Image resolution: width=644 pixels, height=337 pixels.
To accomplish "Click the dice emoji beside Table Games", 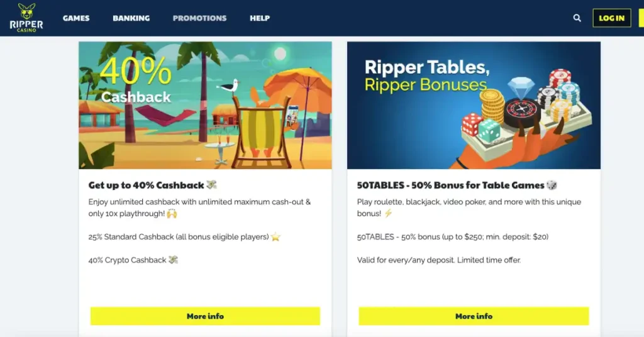I will pyautogui.click(x=552, y=185).
